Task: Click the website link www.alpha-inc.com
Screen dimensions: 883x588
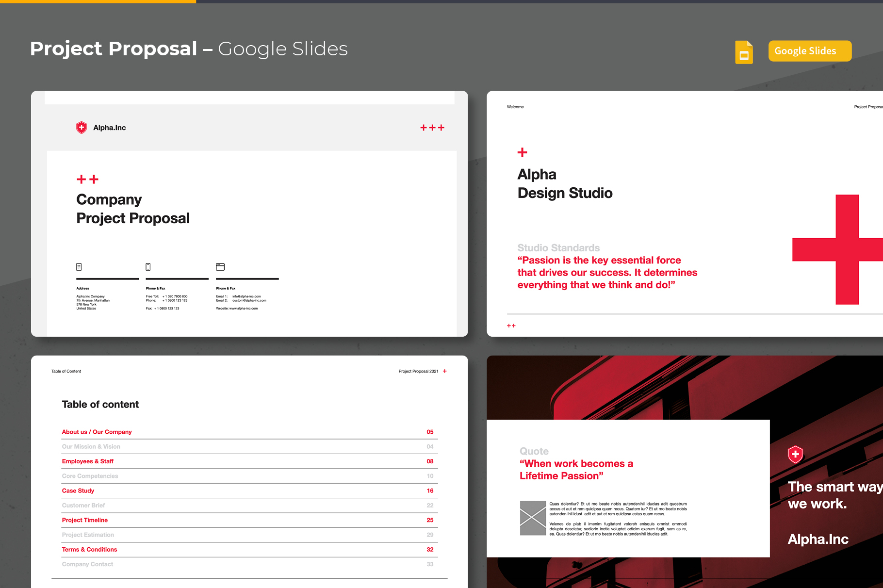Action: pyautogui.click(x=243, y=308)
